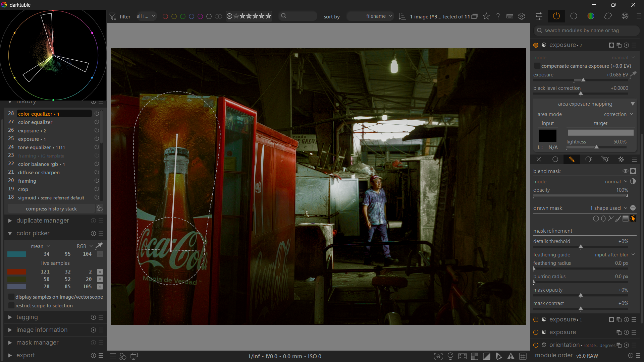Open the sort by filename dropdown
Image resolution: width=644 pixels, height=362 pixels.
(x=370, y=16)
